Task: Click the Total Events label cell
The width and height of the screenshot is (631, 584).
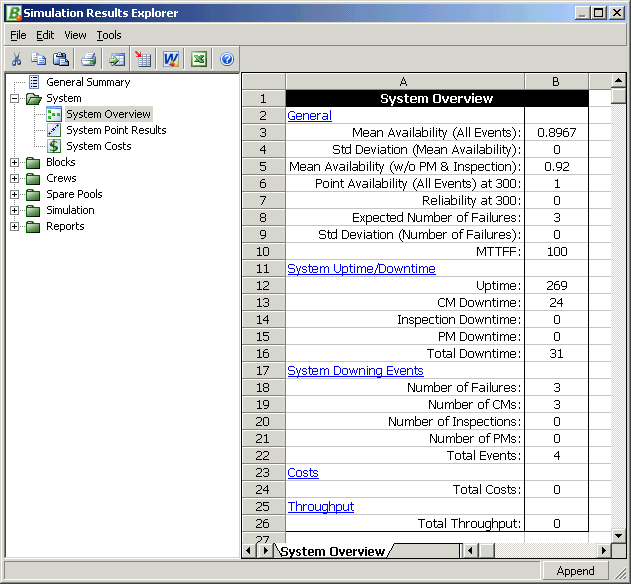Action: point(405,456)
